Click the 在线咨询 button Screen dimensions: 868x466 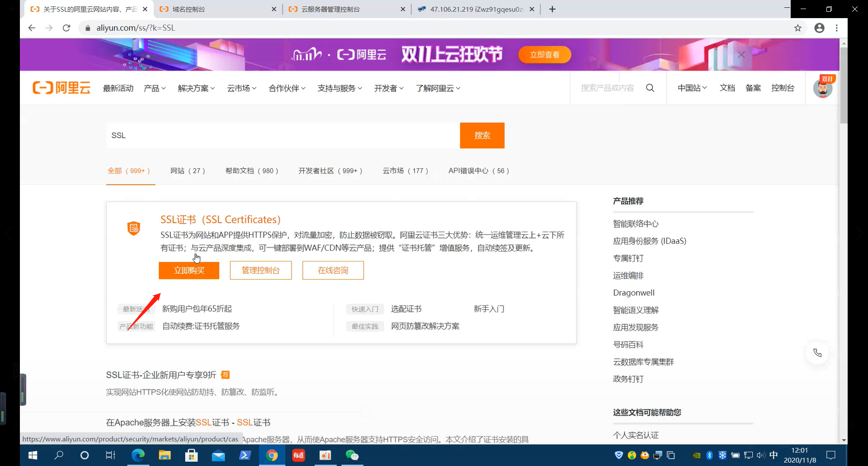point(333,271)
